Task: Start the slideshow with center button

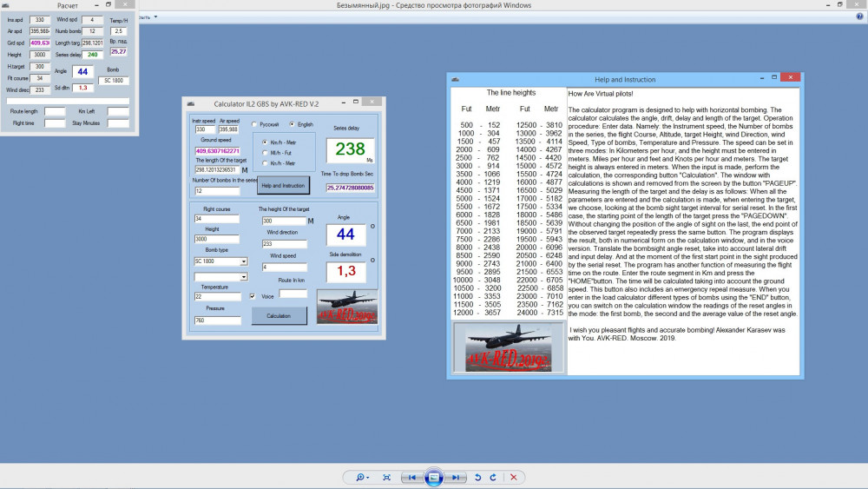Action: tap(435, 477)
